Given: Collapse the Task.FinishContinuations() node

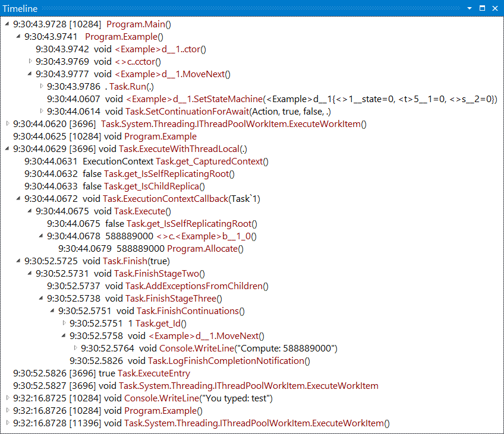Looking at the screenshot, I should point(53,311).
